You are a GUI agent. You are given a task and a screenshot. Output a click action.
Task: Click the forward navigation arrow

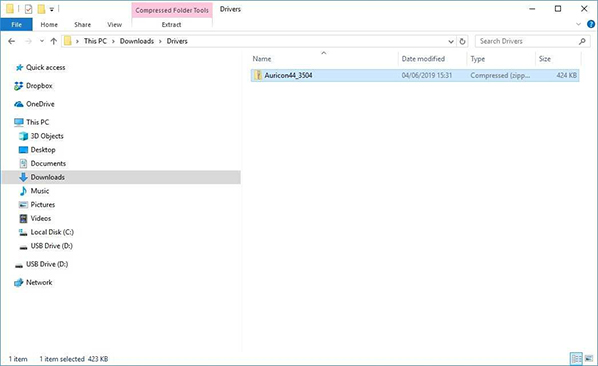pyautogui.click(x=28, y=41)
